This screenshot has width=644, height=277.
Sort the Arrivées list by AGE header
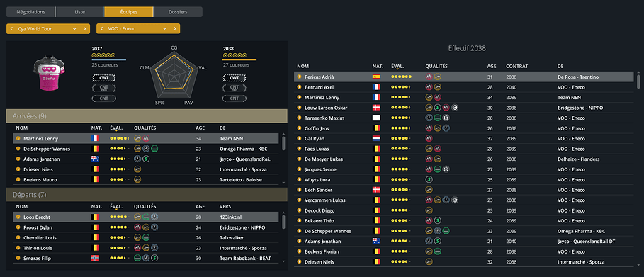click(200, 128)
